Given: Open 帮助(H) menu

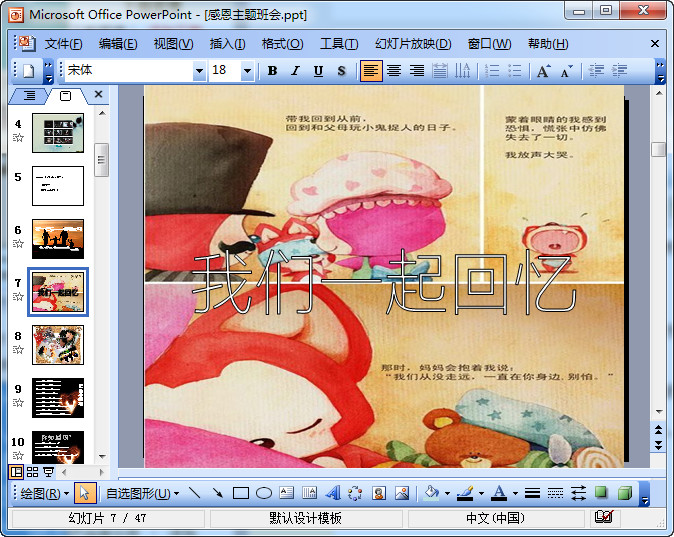Looking at the screenshot, I should click(x=548, y=44).
